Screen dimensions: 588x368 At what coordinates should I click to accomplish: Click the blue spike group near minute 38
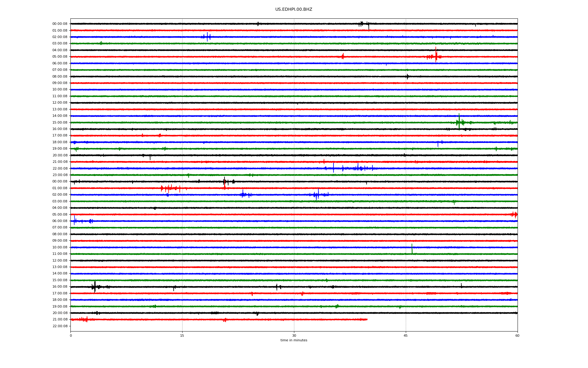[358, 168]
